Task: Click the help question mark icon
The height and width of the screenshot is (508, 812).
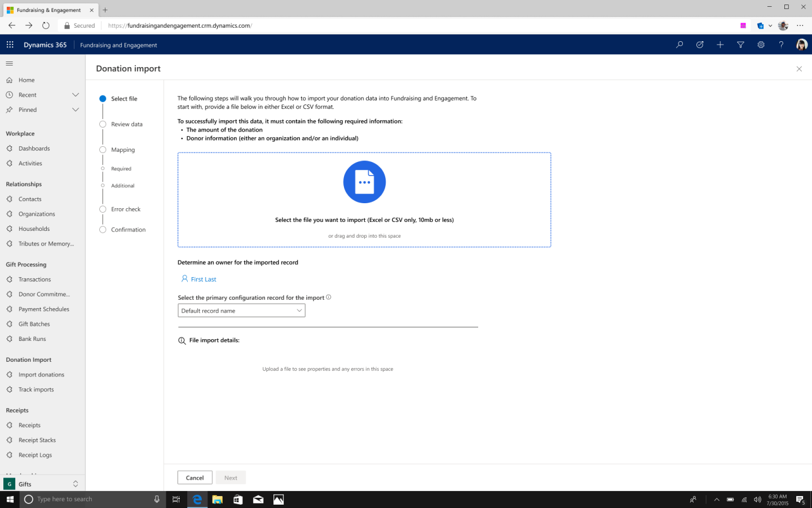Action: pyautogui.click(x=781, y=45)
